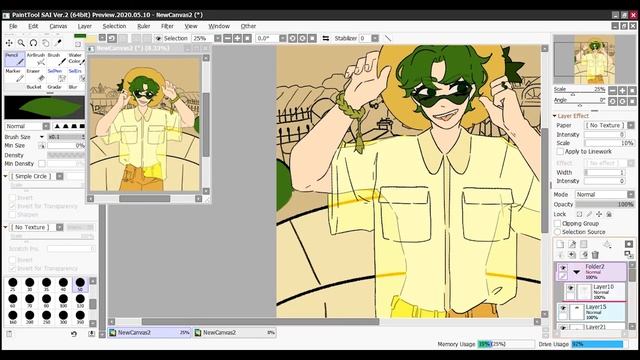Delete the selected layer with trash icon
This screenshot has width=640, height=360.
point(595,255)
